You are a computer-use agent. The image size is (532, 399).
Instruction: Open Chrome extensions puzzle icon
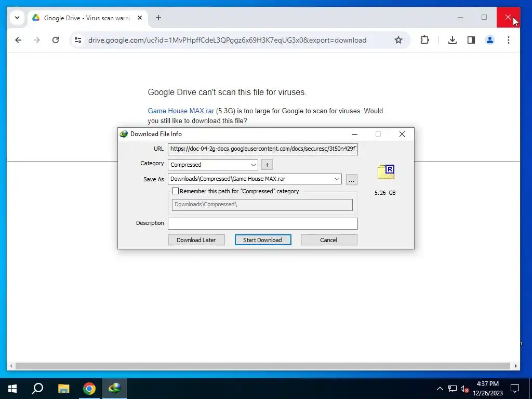424,40
